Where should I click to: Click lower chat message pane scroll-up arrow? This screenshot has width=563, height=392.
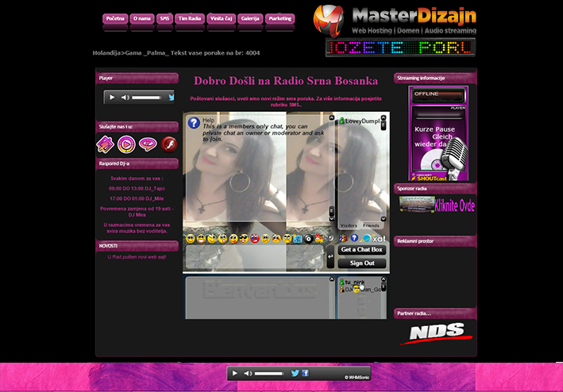coord(332,279)
